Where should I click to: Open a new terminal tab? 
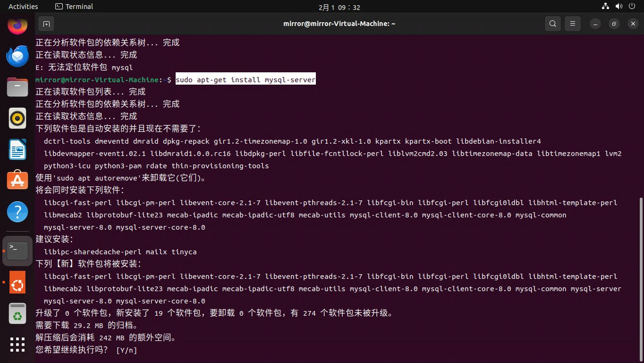(x=46, y=24)
